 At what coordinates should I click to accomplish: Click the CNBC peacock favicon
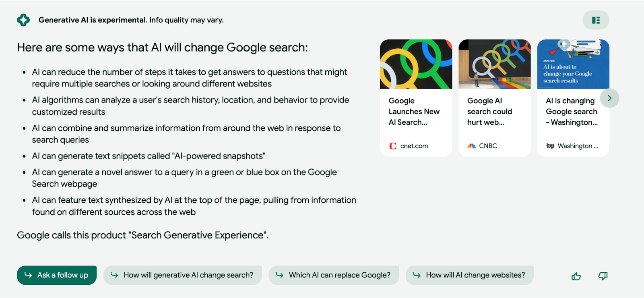472,146
